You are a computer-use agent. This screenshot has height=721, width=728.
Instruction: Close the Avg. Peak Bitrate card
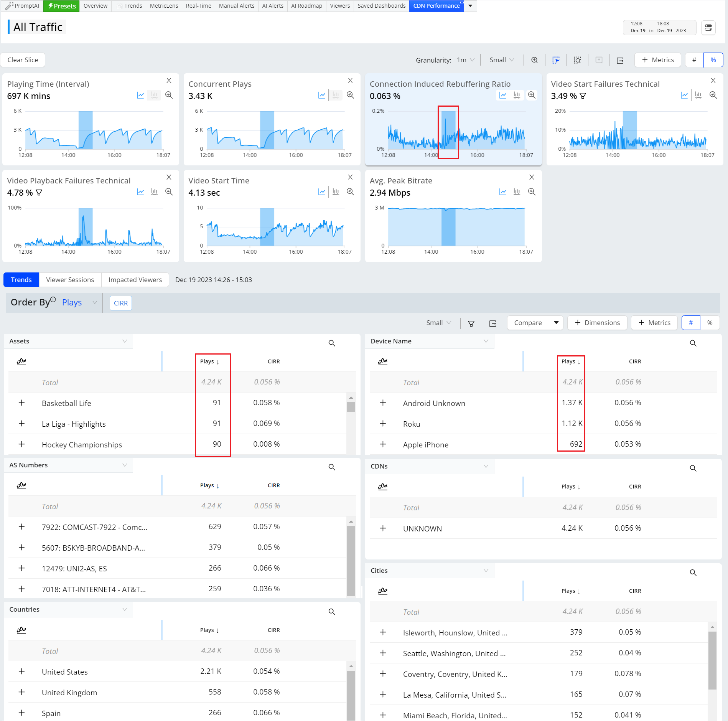coord(532,177)
